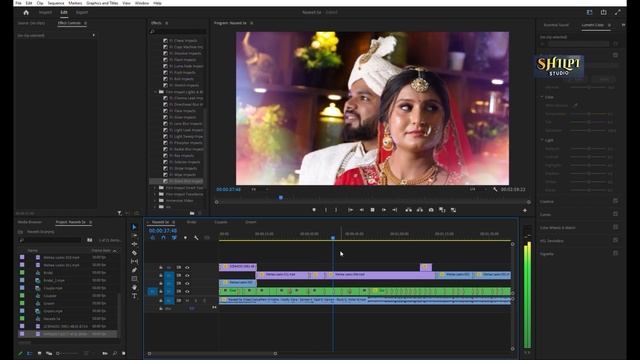640x360 pixels.
Task: Click Export Frame camera icon
Action: pyautogui.click(x=431, y=210)
